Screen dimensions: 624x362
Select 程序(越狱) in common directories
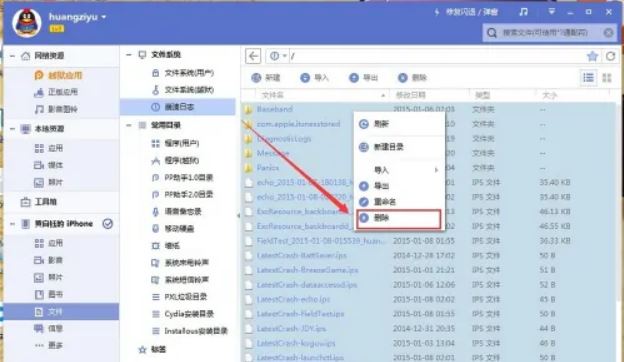point(176,160)
